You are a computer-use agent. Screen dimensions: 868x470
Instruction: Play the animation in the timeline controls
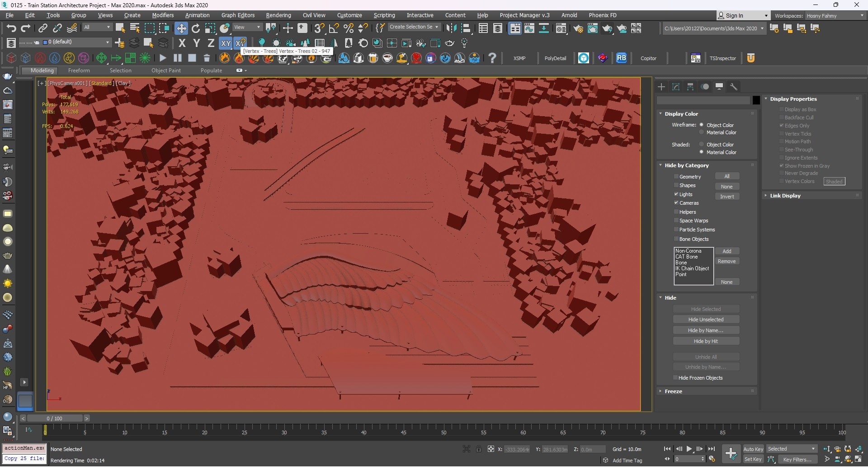pos(689,449)
